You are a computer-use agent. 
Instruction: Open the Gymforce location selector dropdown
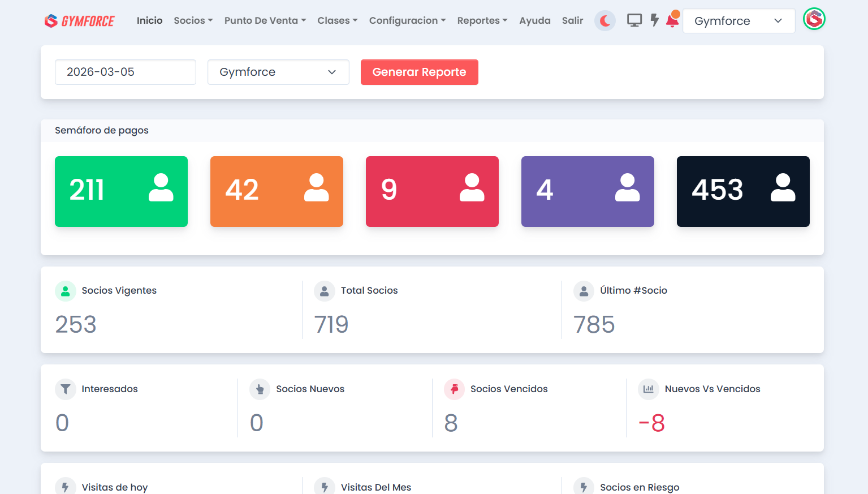(739, 20)
